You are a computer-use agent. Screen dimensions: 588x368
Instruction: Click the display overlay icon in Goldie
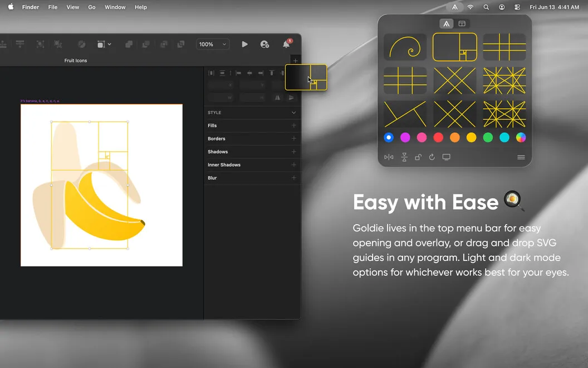446,157
